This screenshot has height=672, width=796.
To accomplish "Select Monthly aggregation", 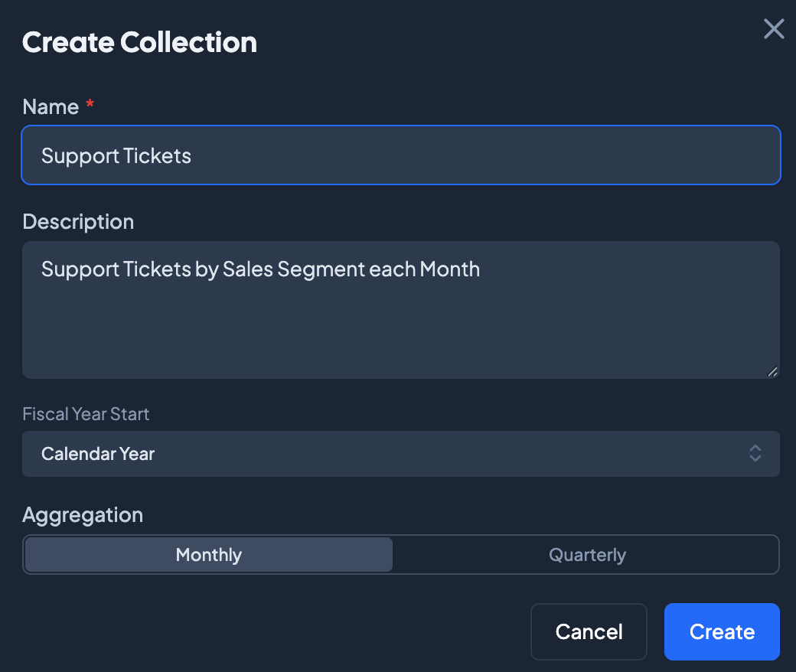I will (208, 555).
